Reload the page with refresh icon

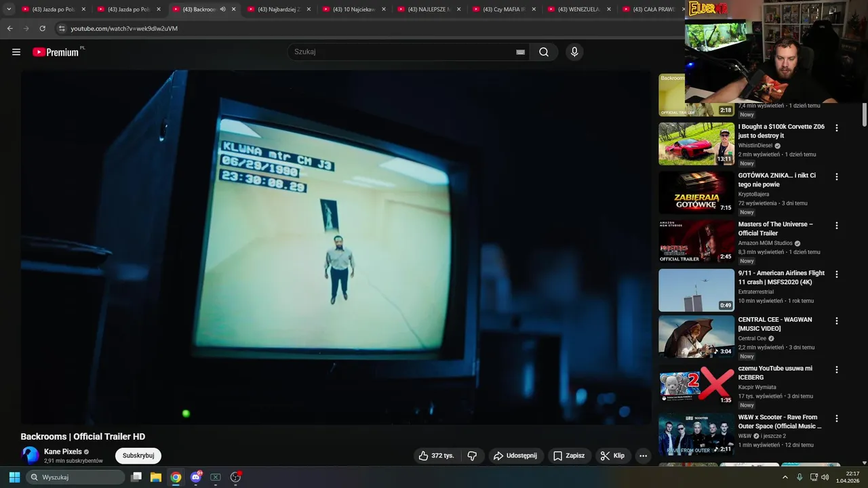click(42, 28)
